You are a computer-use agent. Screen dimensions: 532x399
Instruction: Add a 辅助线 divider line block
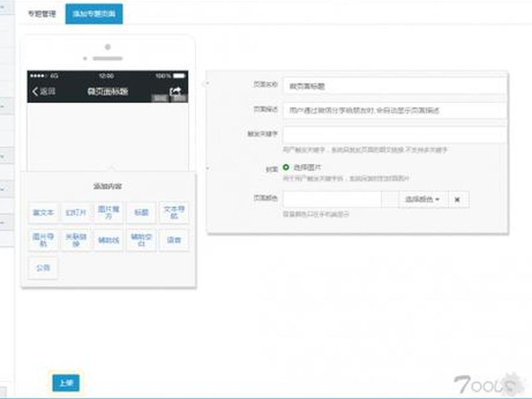[108, 240]
